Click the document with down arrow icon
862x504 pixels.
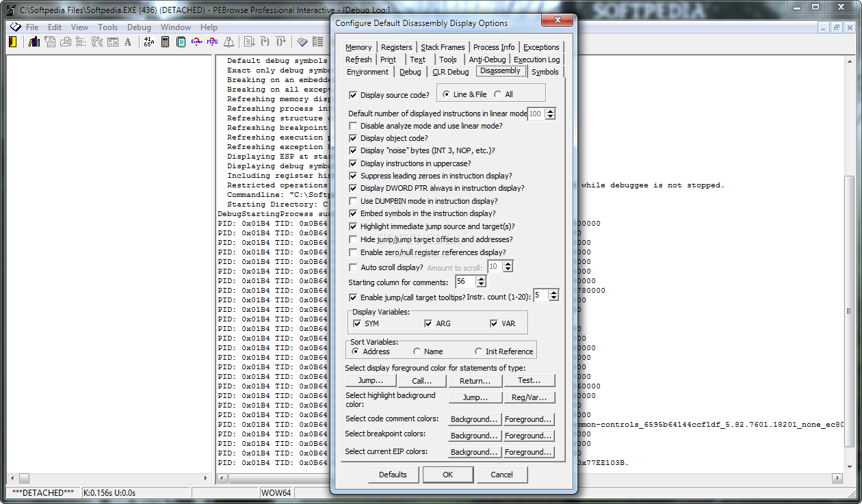click(250, 42)
